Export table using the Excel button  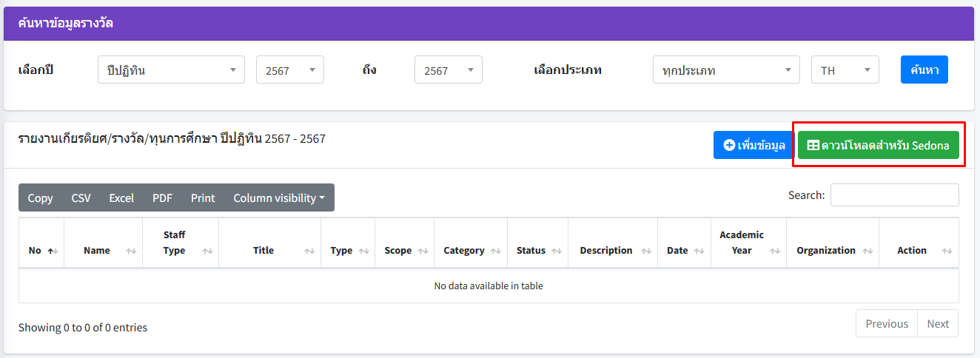121,197
